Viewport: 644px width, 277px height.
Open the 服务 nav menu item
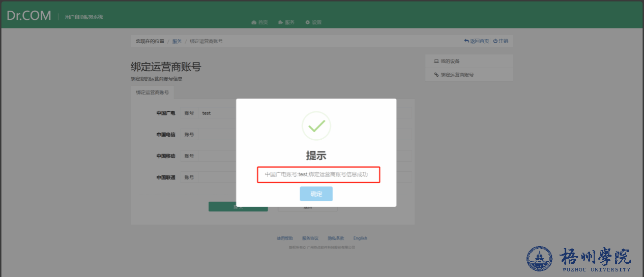[x=286, y=22]
